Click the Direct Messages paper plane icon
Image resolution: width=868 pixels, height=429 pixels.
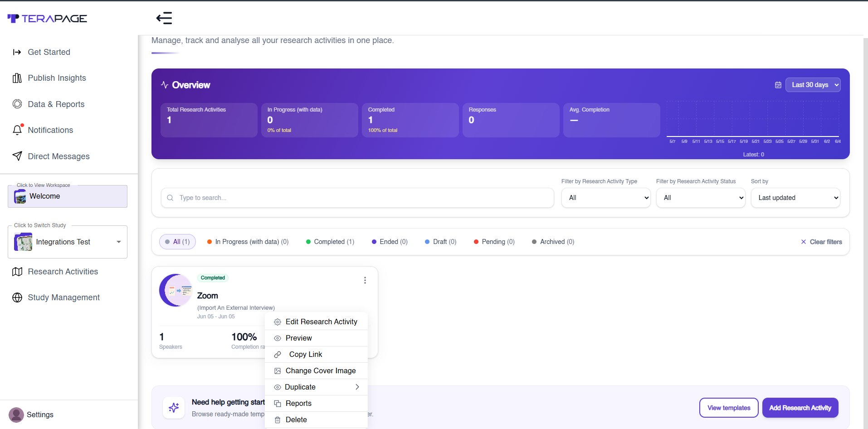(17, 156)
